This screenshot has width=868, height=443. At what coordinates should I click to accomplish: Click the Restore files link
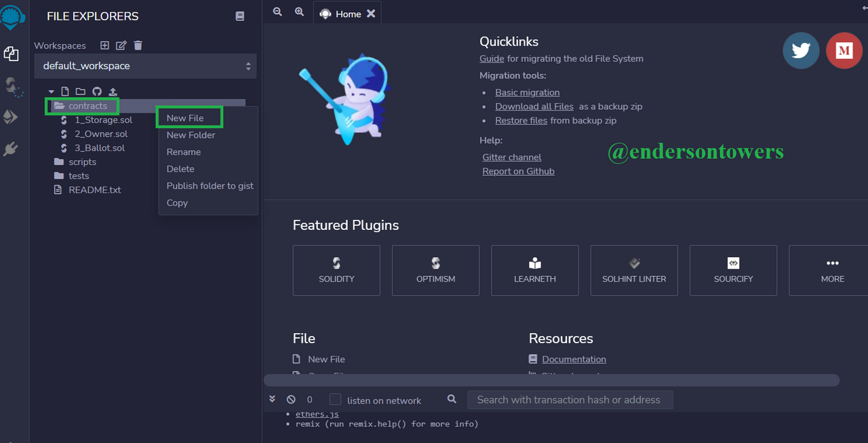tap(521, 121)
